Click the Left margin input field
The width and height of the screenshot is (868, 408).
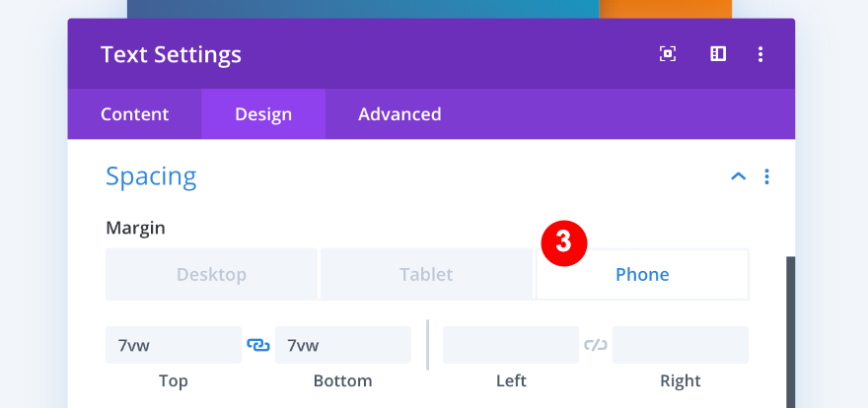(511, 345)
